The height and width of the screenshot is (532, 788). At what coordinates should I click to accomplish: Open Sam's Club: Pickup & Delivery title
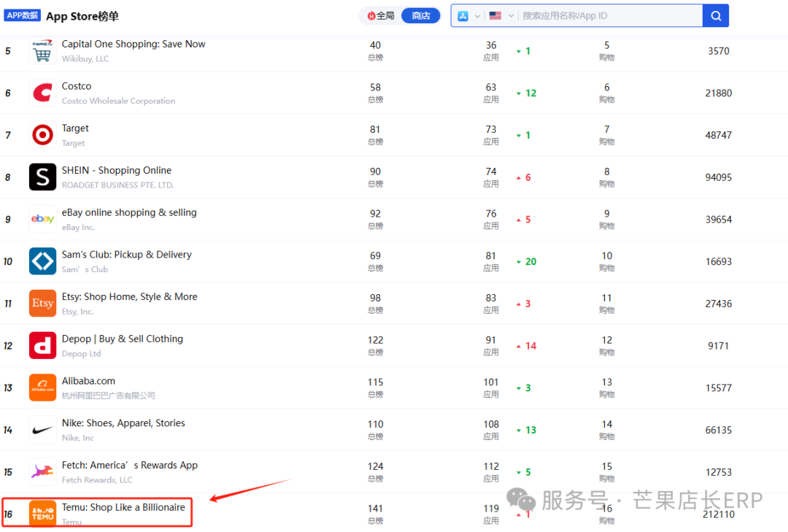(127, 255)
